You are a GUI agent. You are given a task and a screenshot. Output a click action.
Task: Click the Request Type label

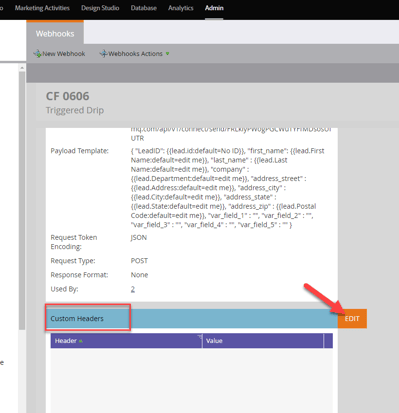click(x=73, y=261)
